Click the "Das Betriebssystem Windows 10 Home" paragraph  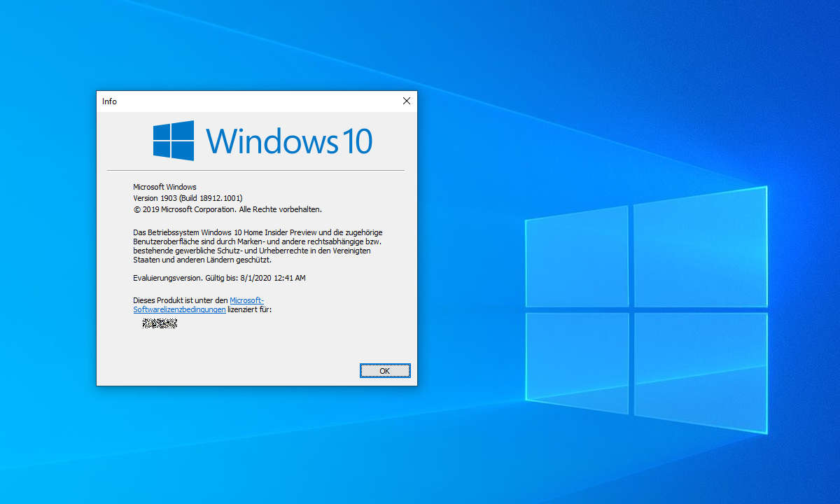coord(258,246)
